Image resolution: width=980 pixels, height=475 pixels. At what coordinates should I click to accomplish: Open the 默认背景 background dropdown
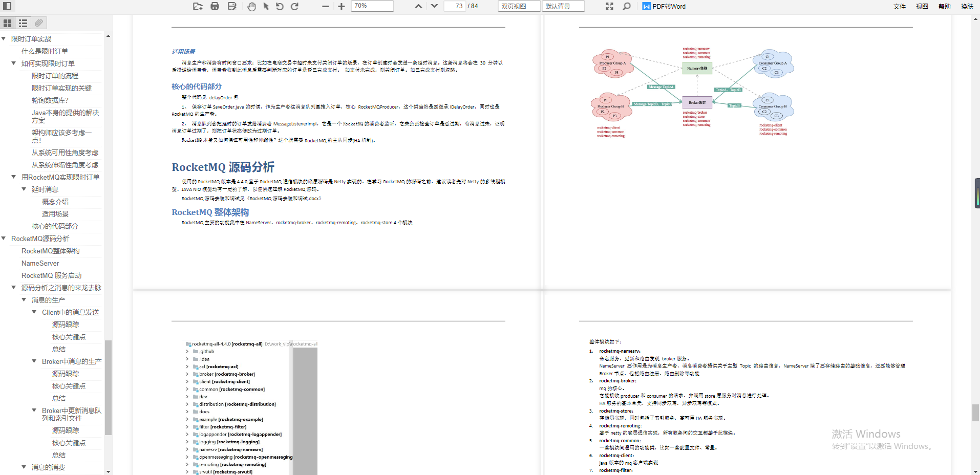click(563, 6)
